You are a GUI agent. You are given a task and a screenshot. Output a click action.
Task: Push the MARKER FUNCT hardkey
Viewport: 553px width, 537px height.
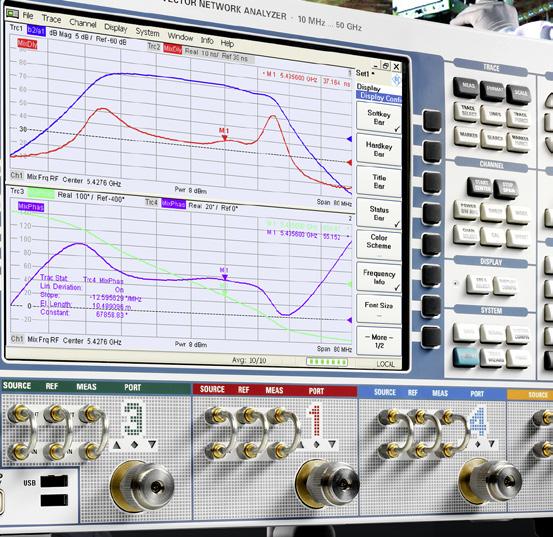point(519,142)
